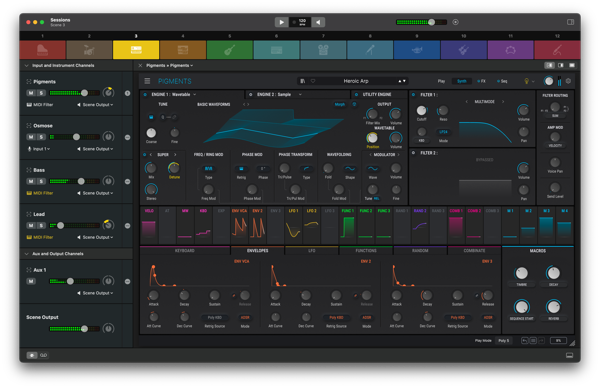The image size is (600, 388).
Task: Click the FUNC 1 modulation source tile
Action: [347, 225]
